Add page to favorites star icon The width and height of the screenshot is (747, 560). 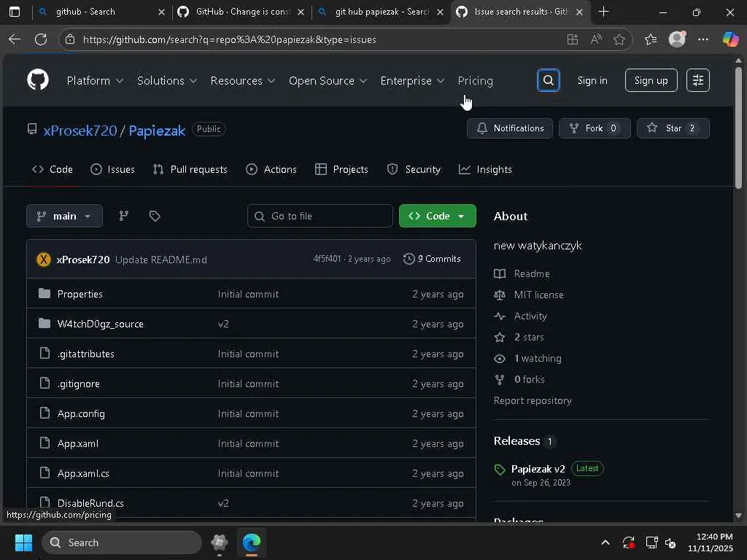(619, 39)
